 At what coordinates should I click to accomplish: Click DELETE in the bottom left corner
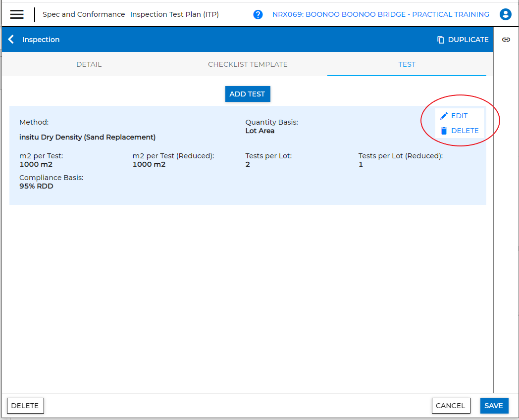click(25, 405)
